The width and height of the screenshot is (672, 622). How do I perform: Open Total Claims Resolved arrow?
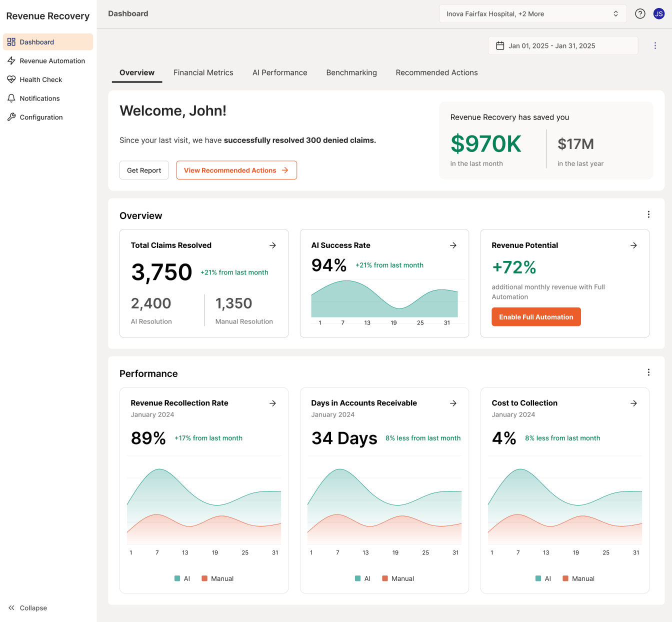click(x=273, y=245)
